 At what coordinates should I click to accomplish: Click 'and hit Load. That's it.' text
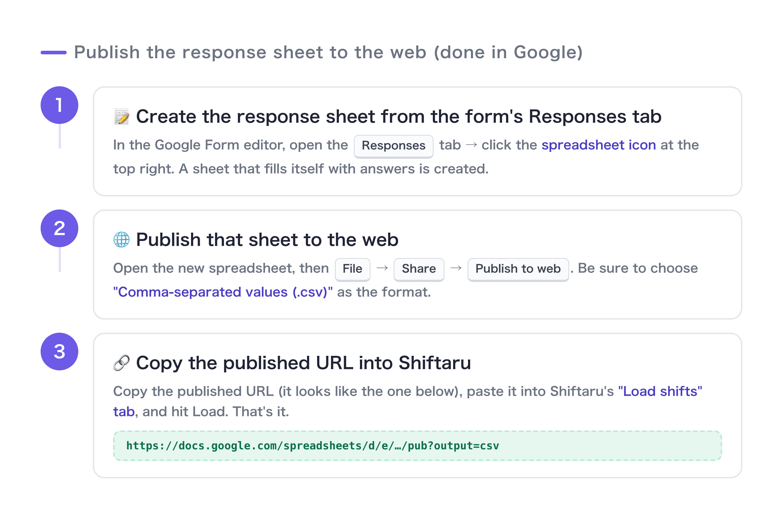(216, 412)
